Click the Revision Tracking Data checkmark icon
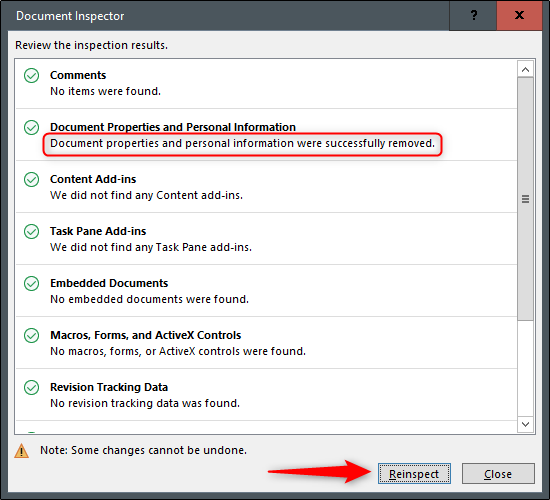Image resolution: width=550 pixels, height=500 pixels. (x=32, y=387)
